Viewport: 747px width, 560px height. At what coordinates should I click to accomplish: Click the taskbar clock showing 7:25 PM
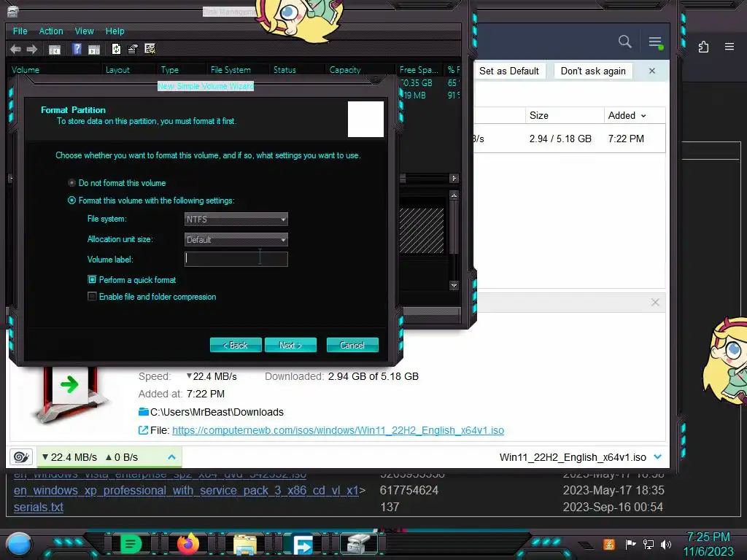coord(708,537)
